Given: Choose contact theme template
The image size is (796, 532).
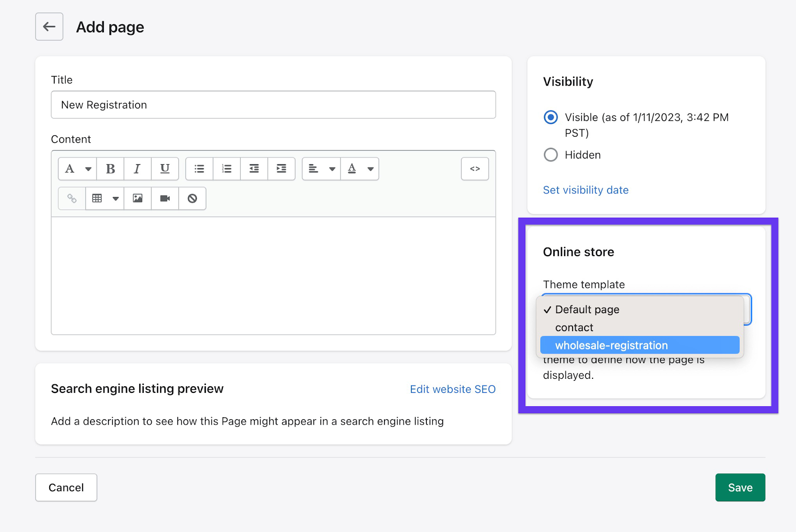Looking at the screenshot, I should 575,328.
